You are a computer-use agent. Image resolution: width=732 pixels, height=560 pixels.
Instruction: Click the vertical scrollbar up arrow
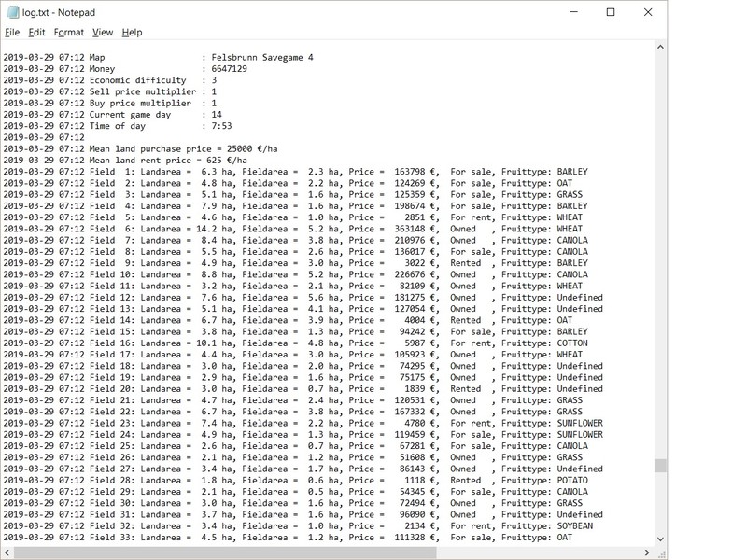[660, 47]
